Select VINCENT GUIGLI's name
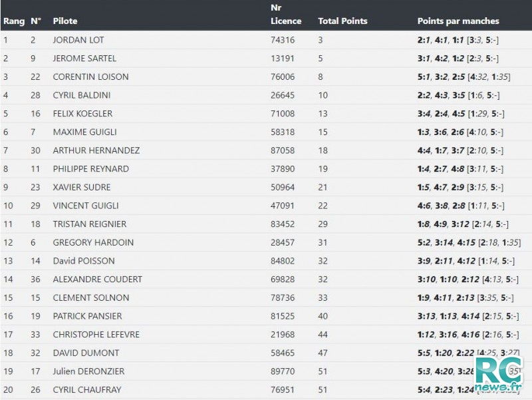The image size is (532, 400). 86,206
